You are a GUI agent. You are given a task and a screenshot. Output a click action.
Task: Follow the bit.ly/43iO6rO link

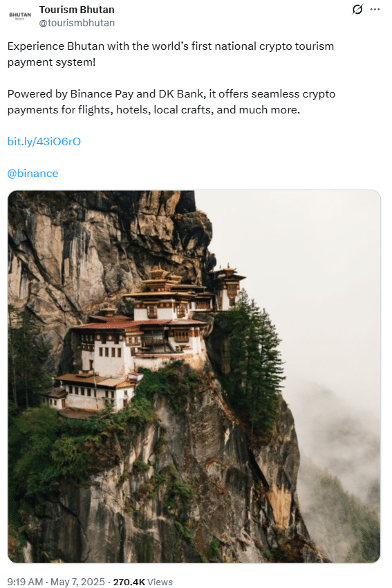tap(44, 141)
